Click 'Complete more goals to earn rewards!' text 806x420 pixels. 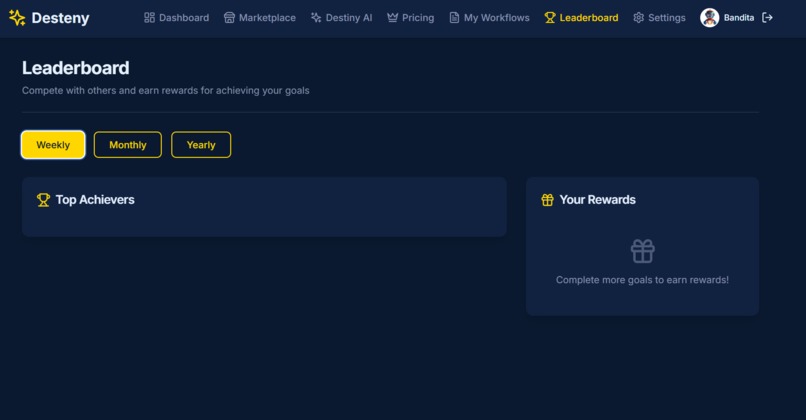point(642,280)
